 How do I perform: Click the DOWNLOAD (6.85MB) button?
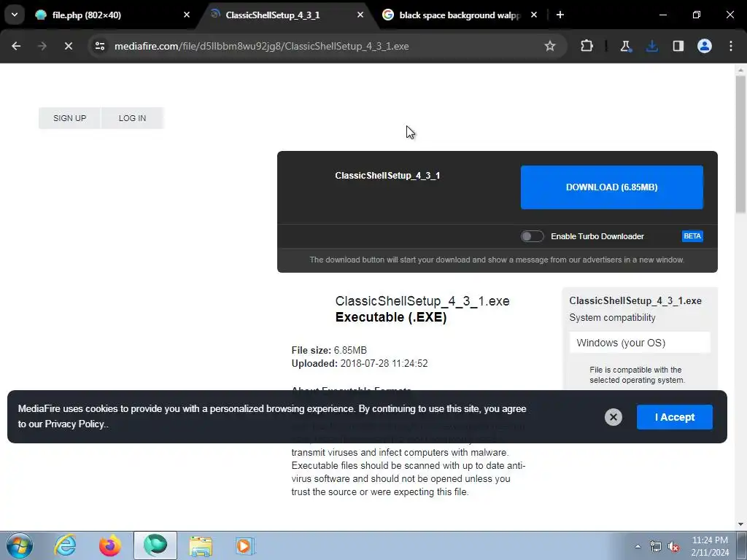(612, 187)
